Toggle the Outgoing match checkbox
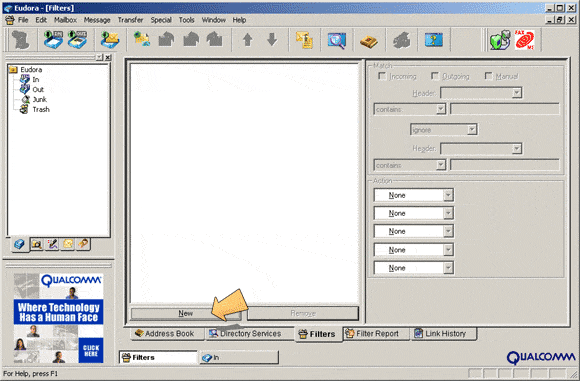The image size is (580, 381). pos(435,76)
